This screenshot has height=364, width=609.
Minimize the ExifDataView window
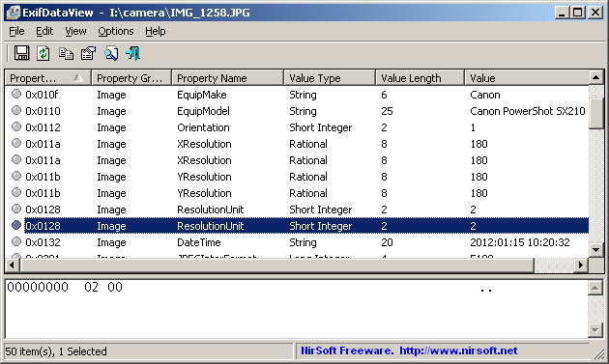click(562, 13)
